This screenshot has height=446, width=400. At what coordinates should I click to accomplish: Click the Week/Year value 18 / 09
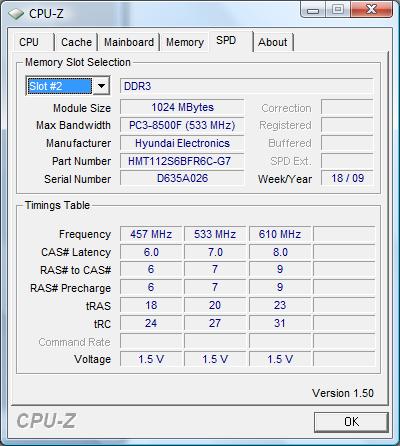[347, 178]
